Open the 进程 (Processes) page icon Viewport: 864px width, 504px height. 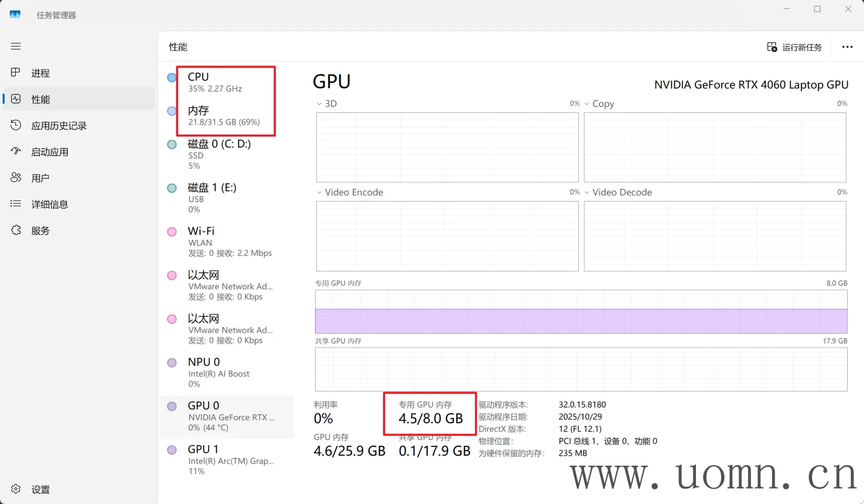coord(16,72)
